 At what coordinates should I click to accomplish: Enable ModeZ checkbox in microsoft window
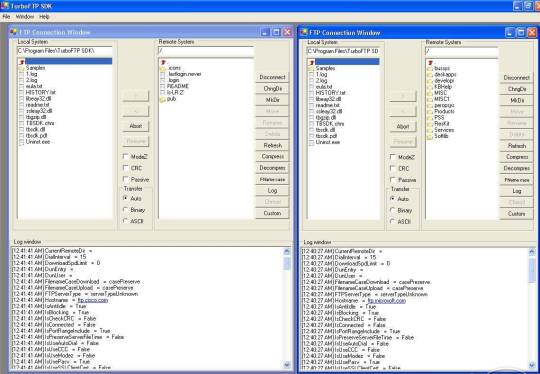pyautogui.click(x=393, y=157)
